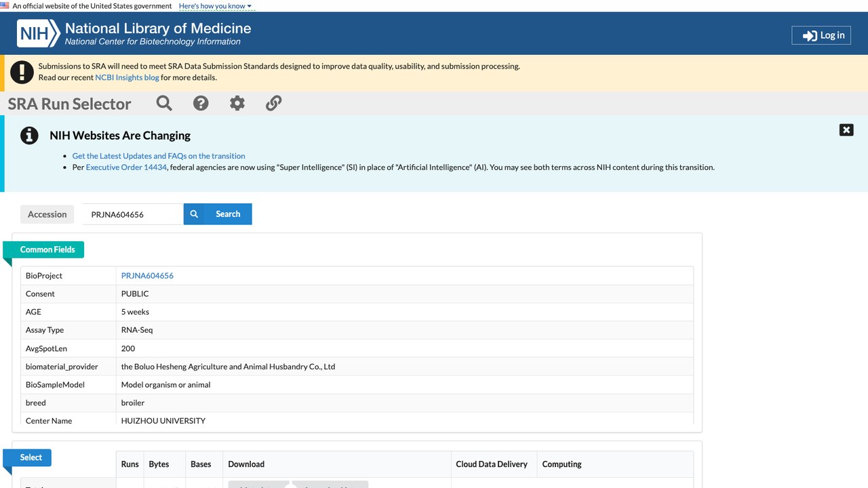
Task: Open the NCBI Insights blog link
Action: (x=127, y=77)
